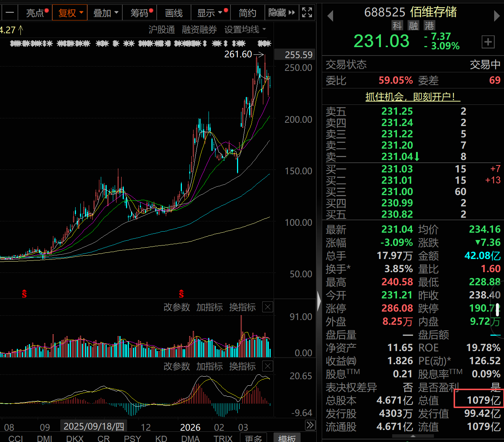Click the fullscreen expand icon in toolbar
The height and width of the screenshot is (442, 504).
point(307,13)
